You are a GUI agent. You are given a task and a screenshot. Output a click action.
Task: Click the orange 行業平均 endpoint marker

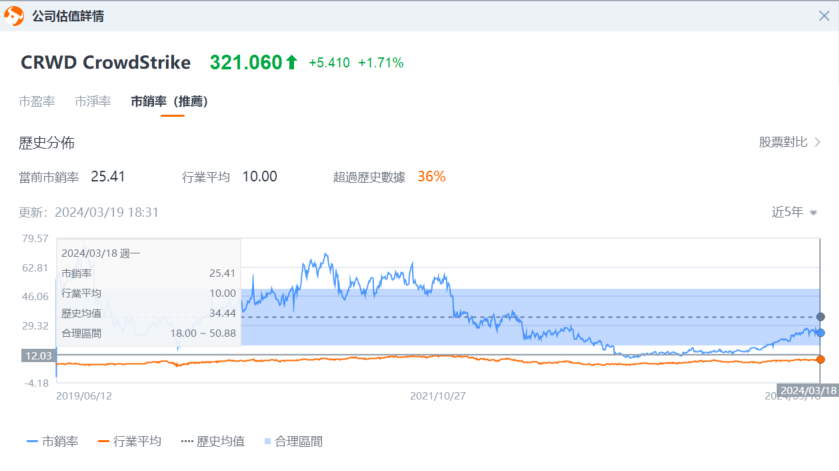820,360
